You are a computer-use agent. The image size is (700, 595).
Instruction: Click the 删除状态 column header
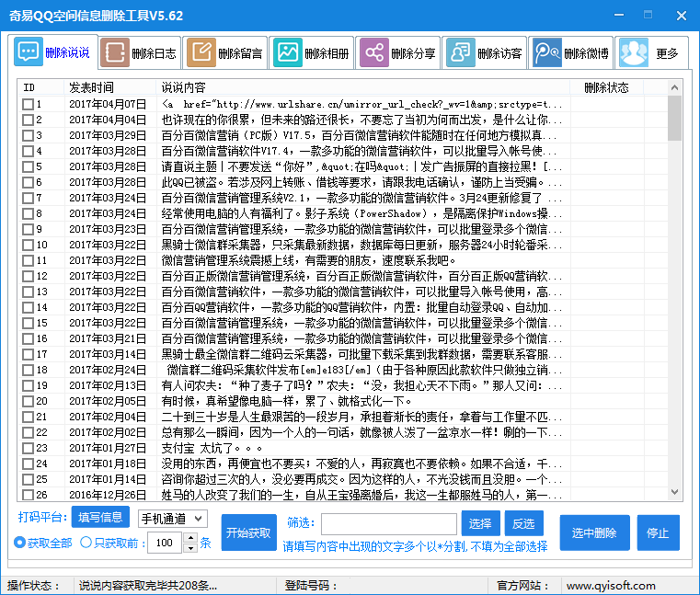point(607,87)
